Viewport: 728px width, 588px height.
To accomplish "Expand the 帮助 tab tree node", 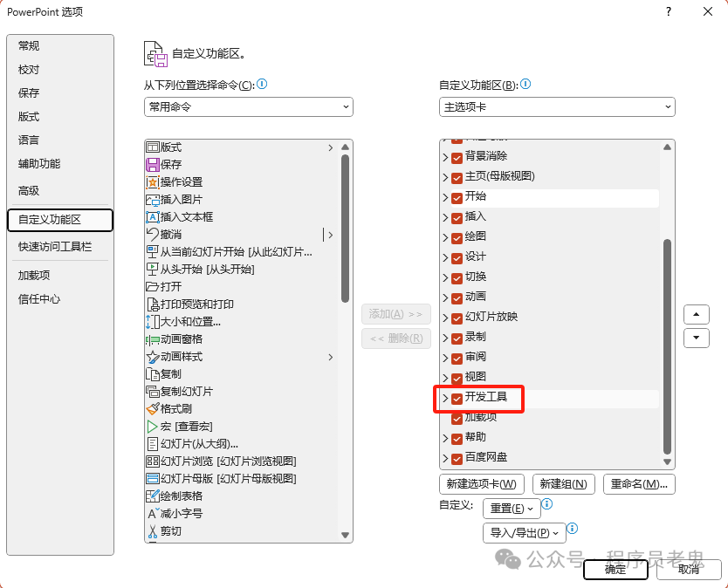I will [x=445, y=438].
